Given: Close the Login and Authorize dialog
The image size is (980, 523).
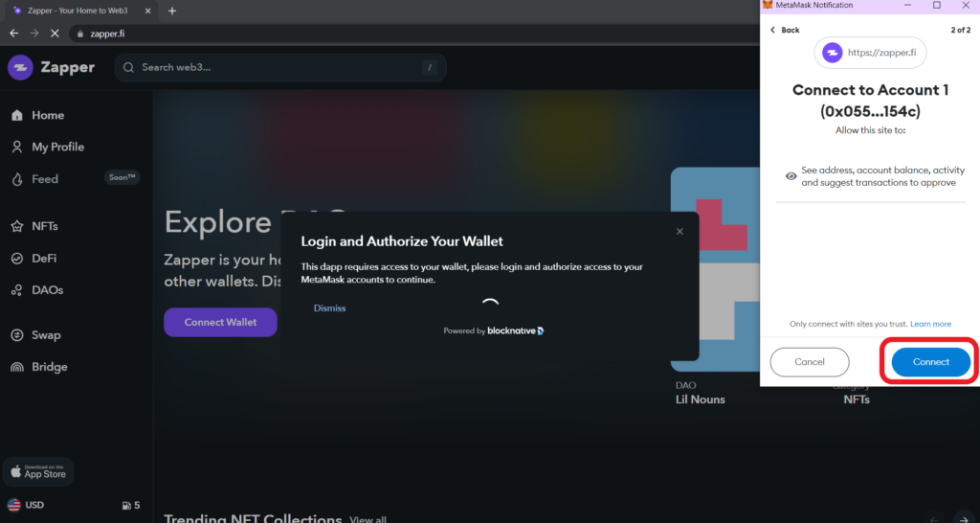Looking at the screenshot, I should point(680,232).
